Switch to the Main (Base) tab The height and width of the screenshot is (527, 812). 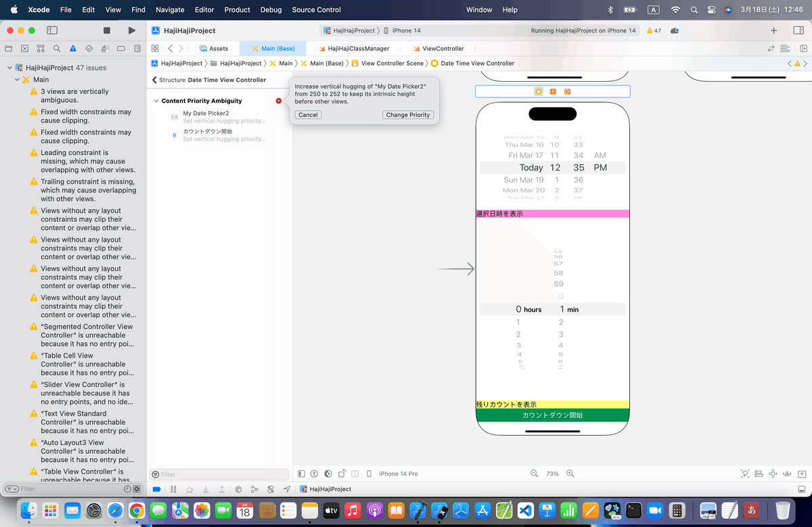point(273,49)
